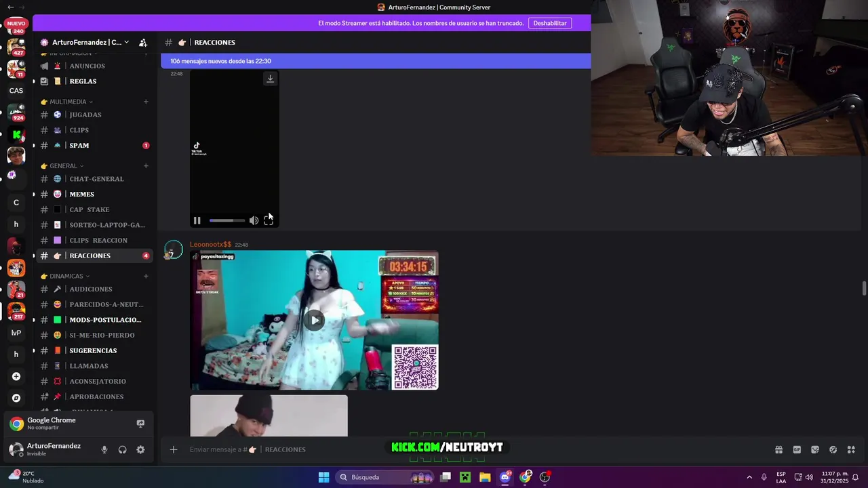This screenshot has width=868, height=488.
Task: Open the apps launcher icon in message bar
Action: (851, 449)
